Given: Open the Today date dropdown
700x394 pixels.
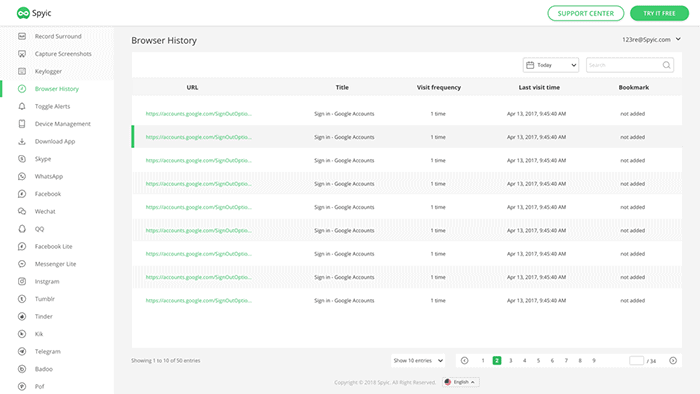Looking at the screenshot, I should pyautogui.click(x=551, y=65).
